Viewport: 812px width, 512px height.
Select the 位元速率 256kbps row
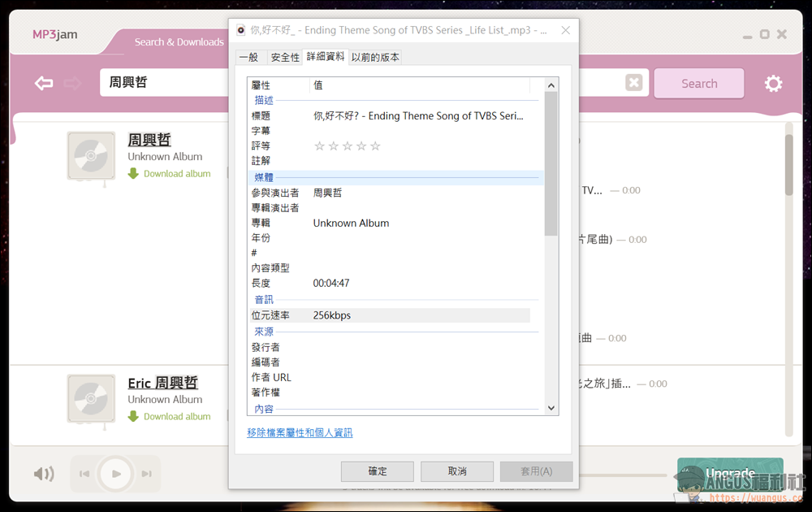pyautogui.click(x=390, y=315)
